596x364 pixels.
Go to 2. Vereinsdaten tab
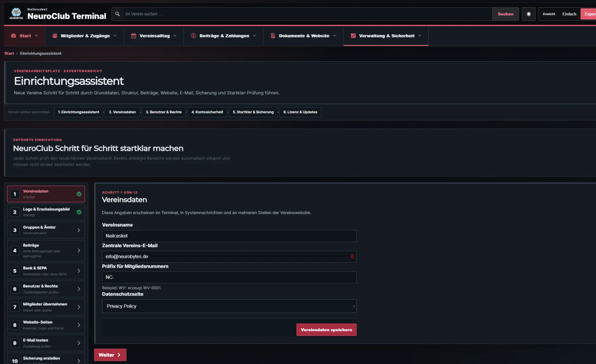tap(123, 112)
